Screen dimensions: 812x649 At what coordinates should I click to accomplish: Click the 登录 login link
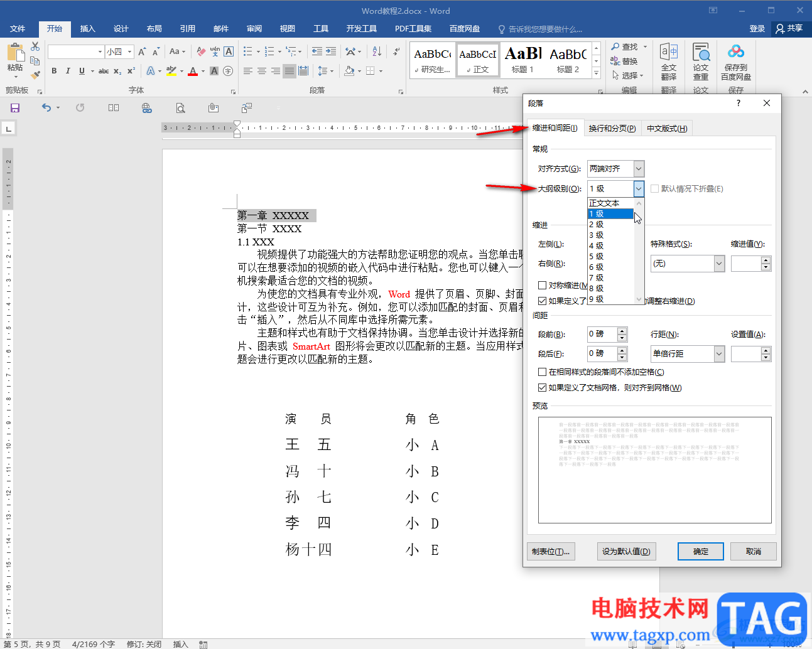pyautogui.click(x=757, y=29)
